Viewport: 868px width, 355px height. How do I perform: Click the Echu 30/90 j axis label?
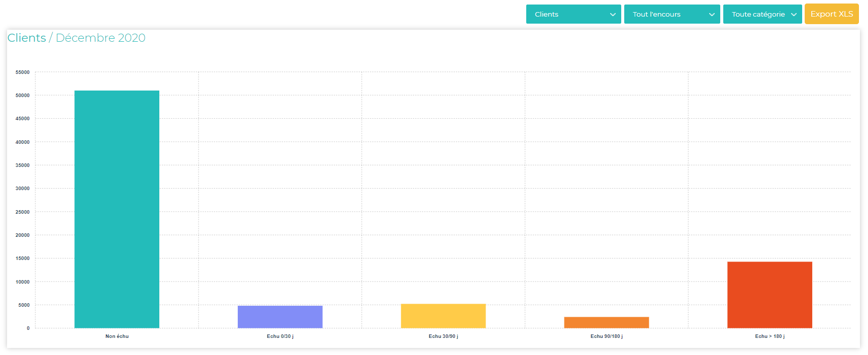tap(443, 336)
